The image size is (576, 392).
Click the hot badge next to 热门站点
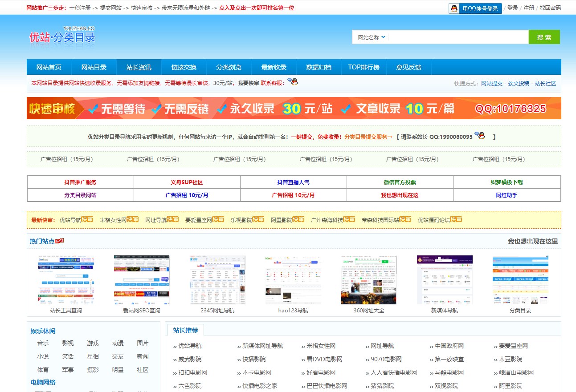tap(60, 241)
